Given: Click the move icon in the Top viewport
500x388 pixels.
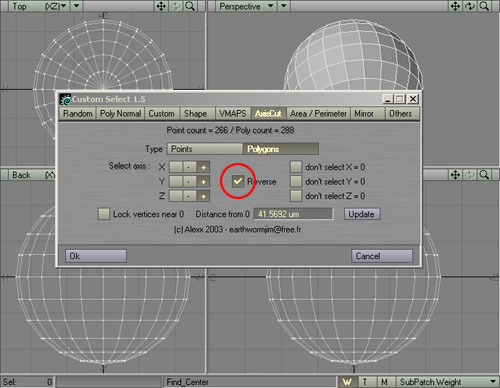Looking at the screenshot, I should [x=161, y=6].
